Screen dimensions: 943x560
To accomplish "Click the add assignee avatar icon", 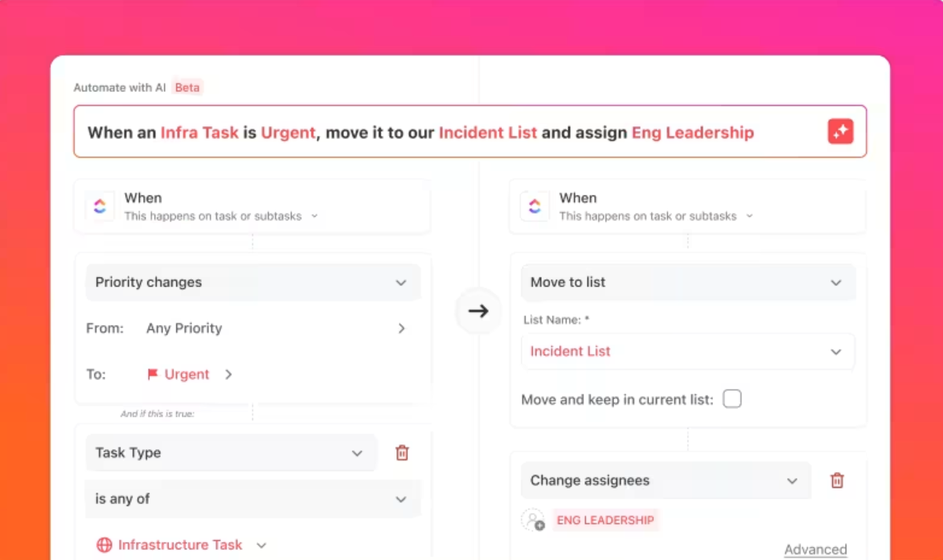I will 533,521.
